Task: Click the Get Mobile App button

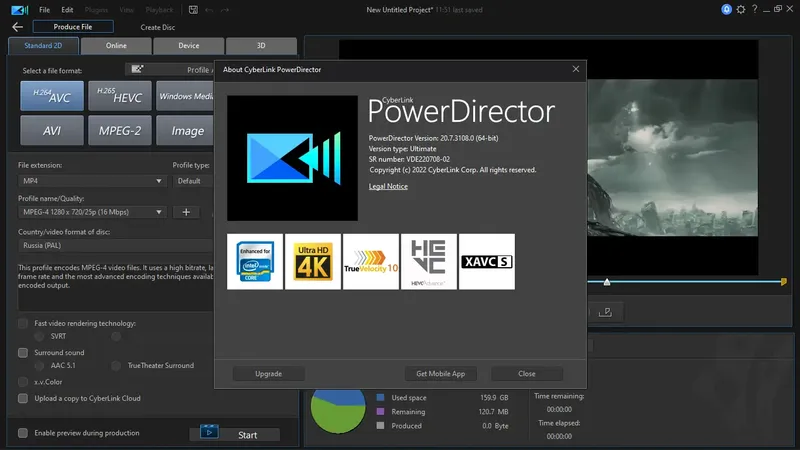Action: tap(441, 373)
